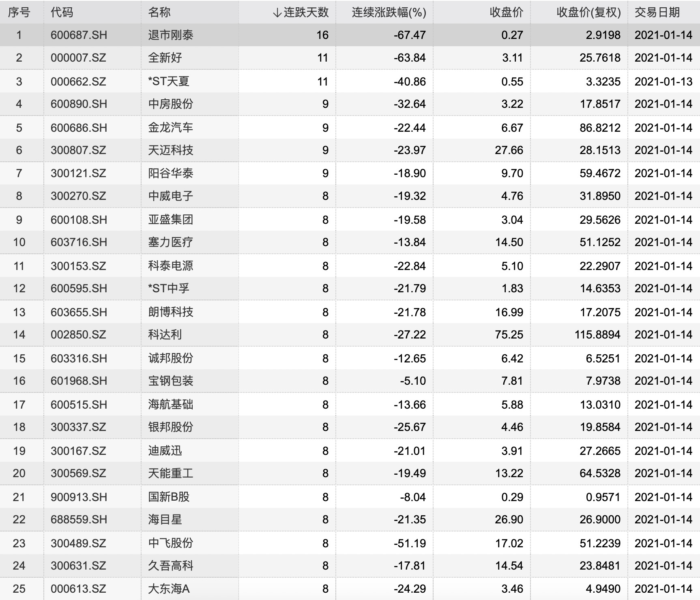Click the 大东海A stock name

[x=169, y=589]
